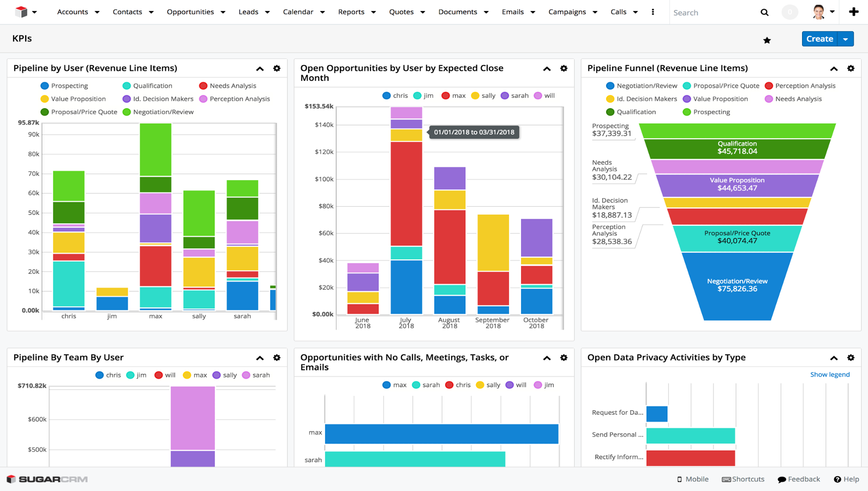Expand the Accounts module dropdown arrow
The height and width of the screenshot is (491, 868).
(97, 12)
